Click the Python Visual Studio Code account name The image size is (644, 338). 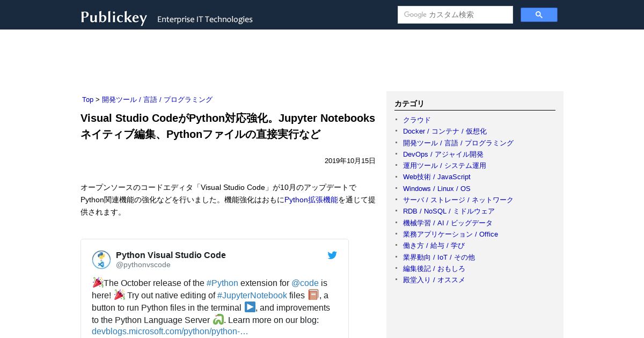pos(171,255)
